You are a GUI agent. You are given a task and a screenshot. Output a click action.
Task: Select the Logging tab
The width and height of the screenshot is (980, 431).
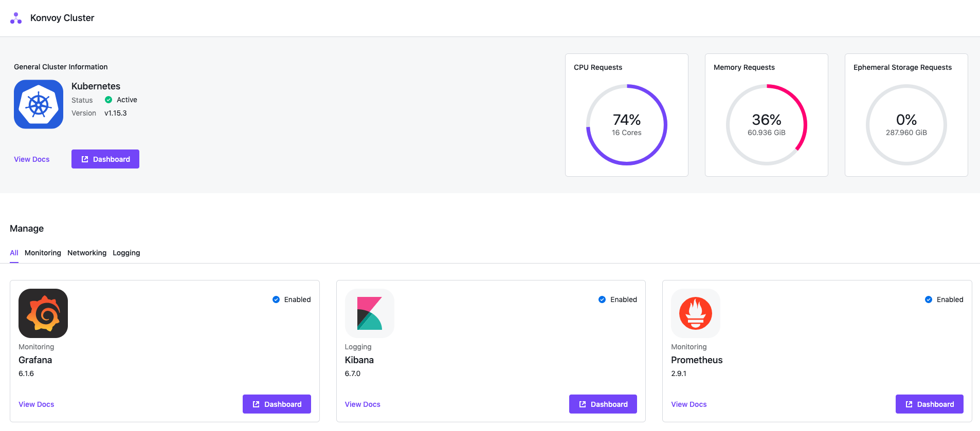click(x=126, y=253)
